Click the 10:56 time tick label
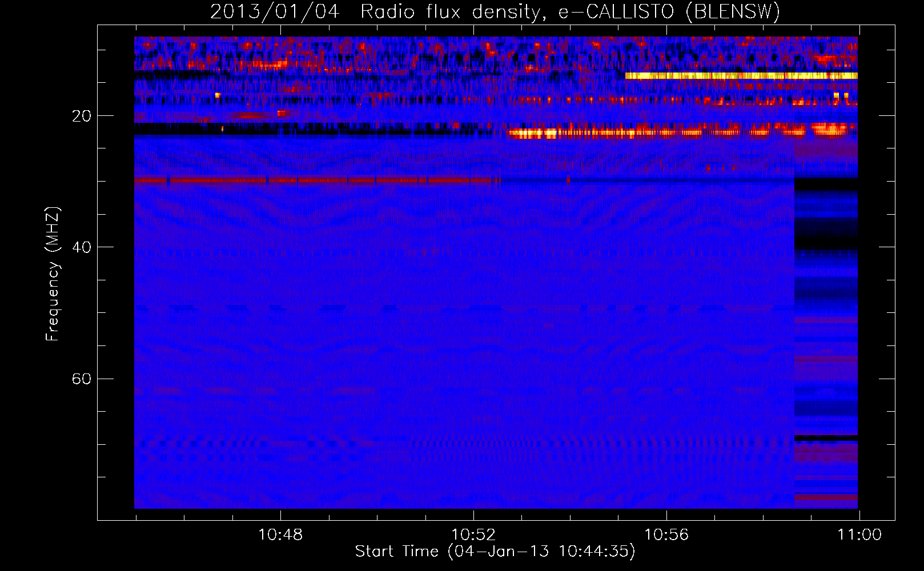Viewport: 924px width, 571px height. pyautogui.click(x=666, y=535)
